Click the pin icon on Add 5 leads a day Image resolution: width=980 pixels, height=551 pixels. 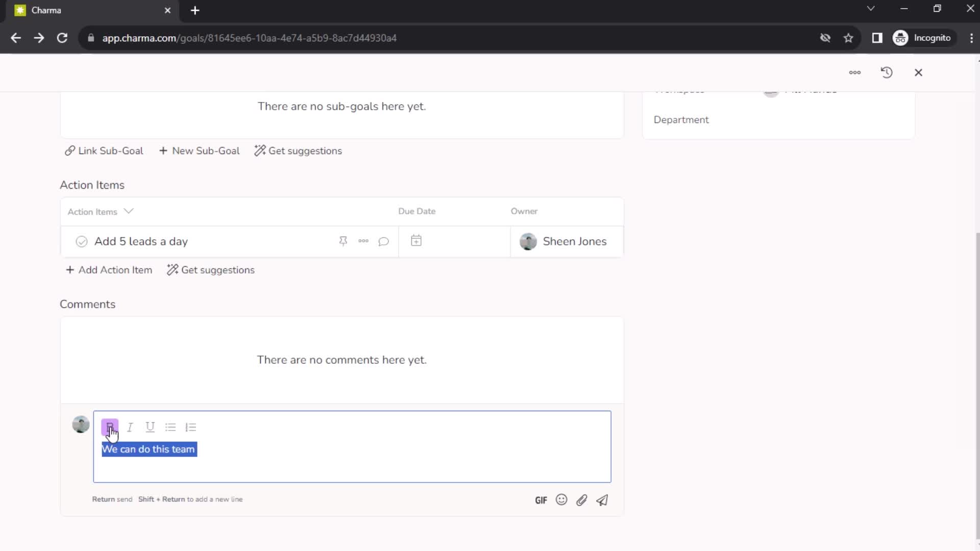pos(344,241)
